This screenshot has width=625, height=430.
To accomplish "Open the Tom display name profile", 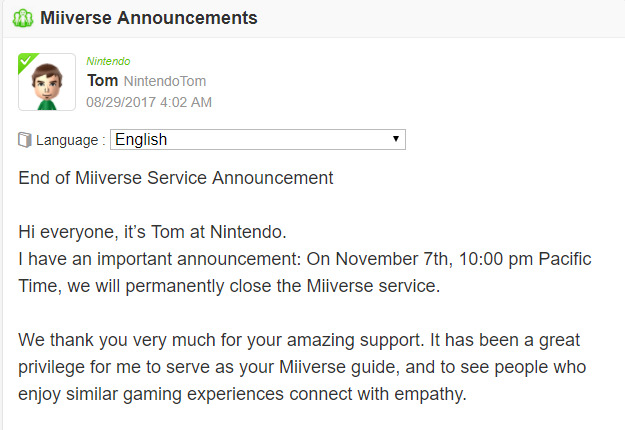I will [103, 81].
